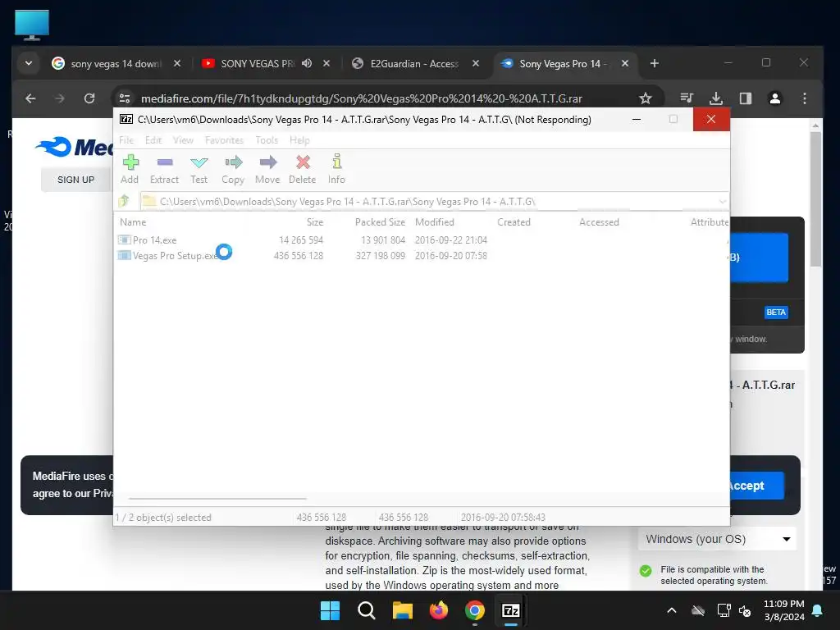The height and width of the screenshot is (630, 840).
Task: Launch Firefox from the taskbar
Action: click(x=439, y=610)
